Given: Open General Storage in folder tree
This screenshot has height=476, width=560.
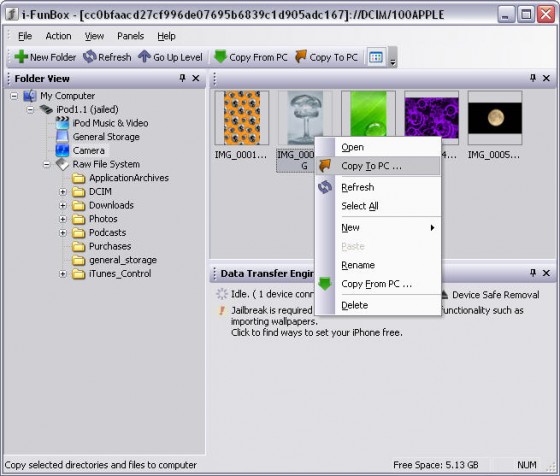Looking at the screenshot, I should [106, 137].
